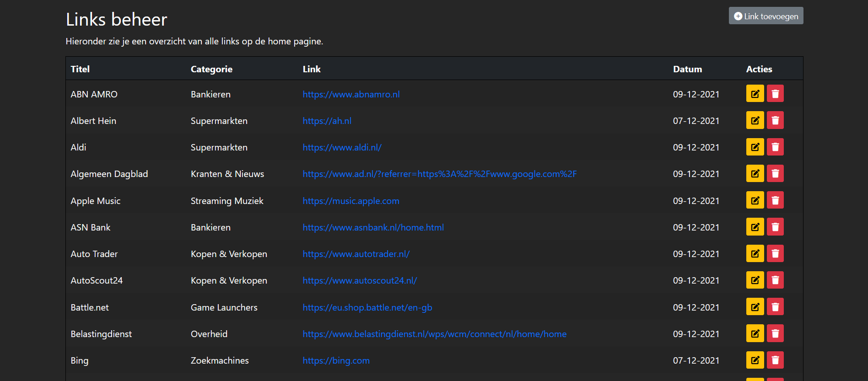This screenshot has width=868, height=381.
Task: Edit the Albert Hein row
Action: pos(755,120)
